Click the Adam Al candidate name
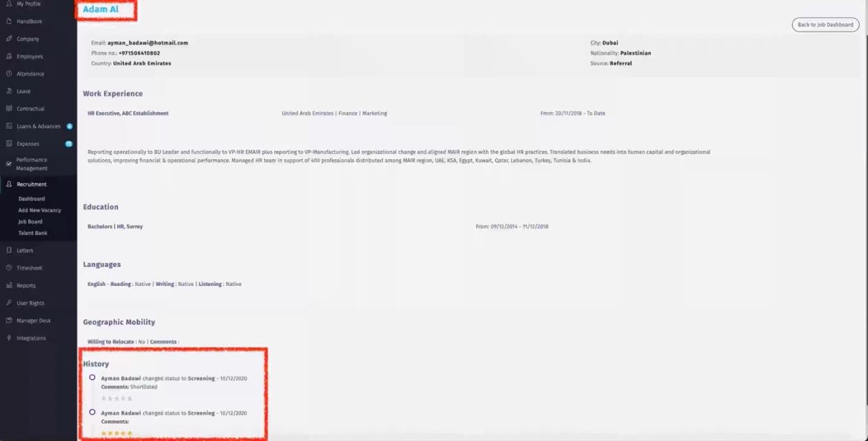Screen dimensions: 868x441 [x=101, y=10]
